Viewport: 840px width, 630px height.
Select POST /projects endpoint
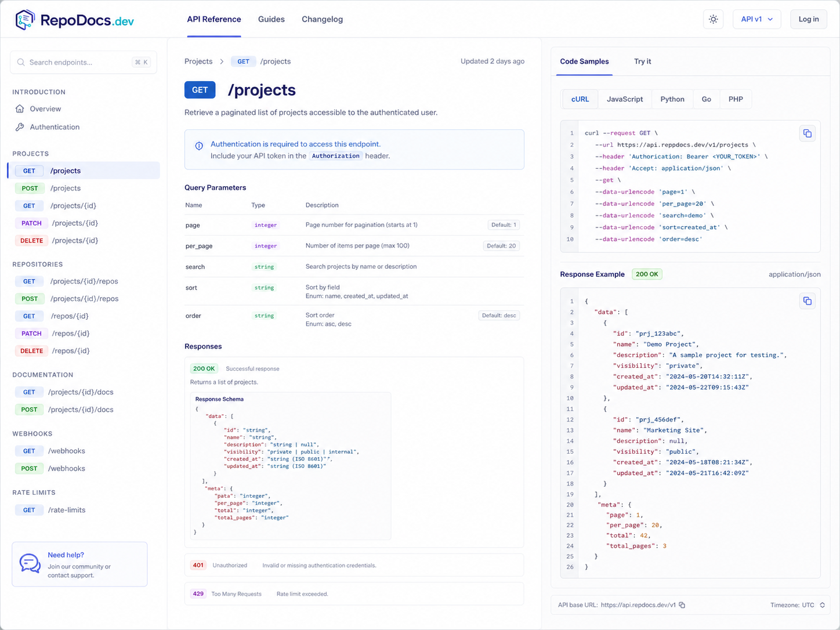coord(48,188)
